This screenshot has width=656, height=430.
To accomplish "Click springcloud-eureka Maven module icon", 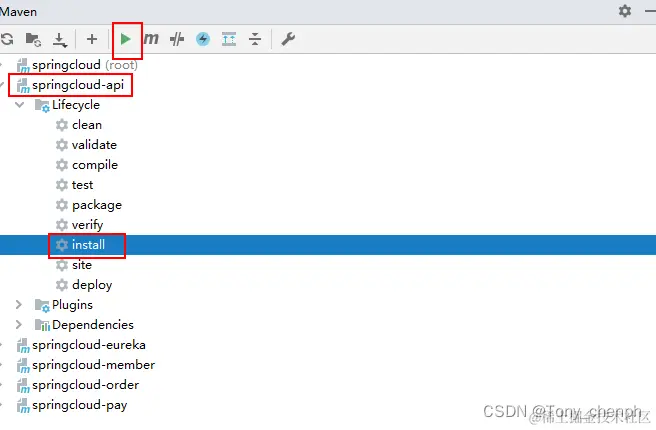I will pos(23,346).
